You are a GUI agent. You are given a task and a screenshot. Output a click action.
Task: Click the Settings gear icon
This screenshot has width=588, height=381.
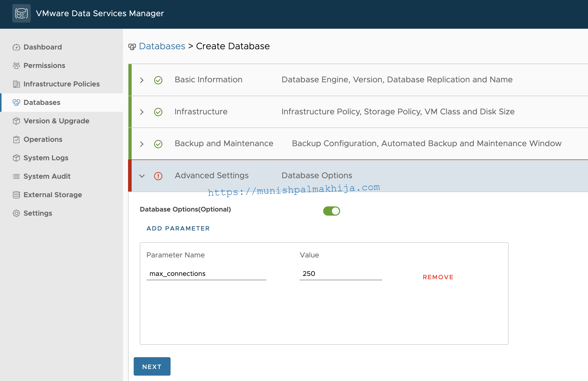pyautogui.click(x=16, y=213)
